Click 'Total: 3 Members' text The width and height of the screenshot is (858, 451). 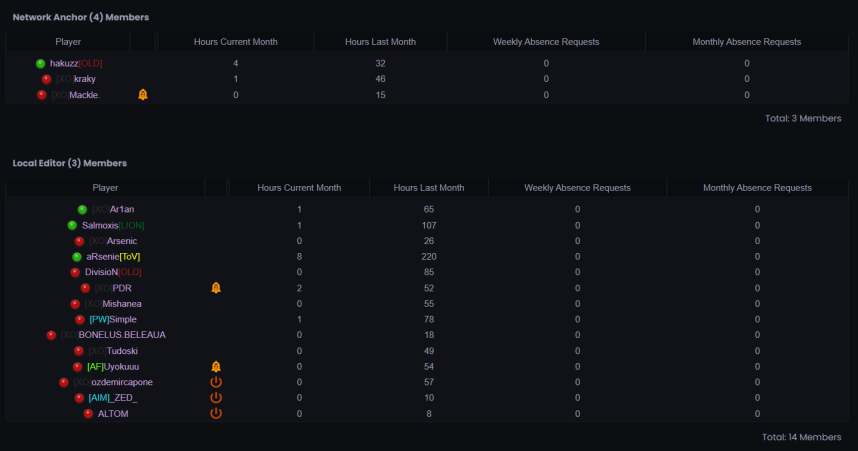pos(803,118)
